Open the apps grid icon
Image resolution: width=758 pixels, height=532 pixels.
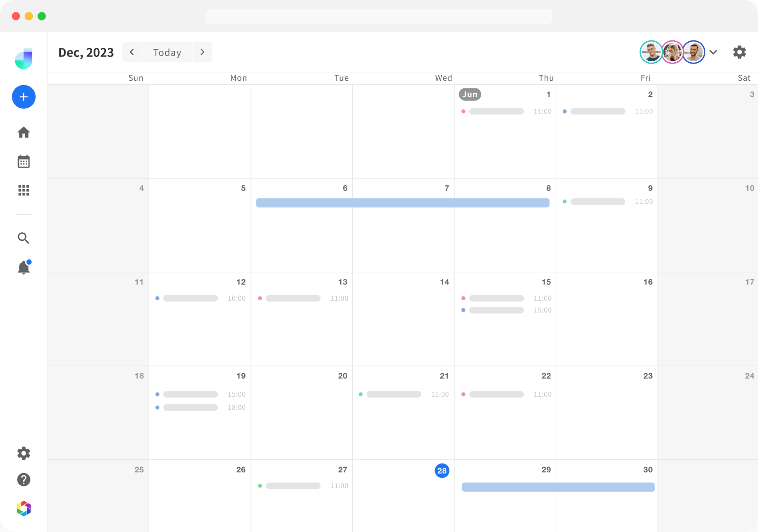tap(24, 190)
